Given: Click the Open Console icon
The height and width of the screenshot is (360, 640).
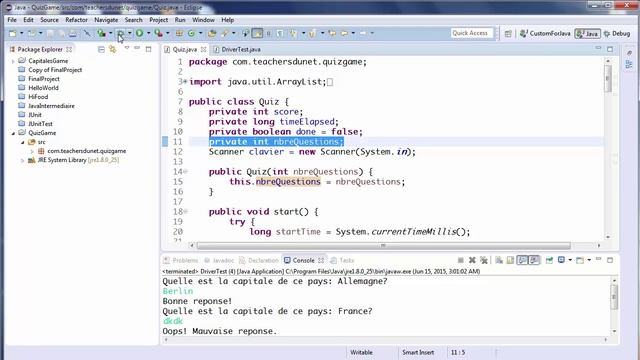Looking at the screenshot, I should [x=580, y=260].
